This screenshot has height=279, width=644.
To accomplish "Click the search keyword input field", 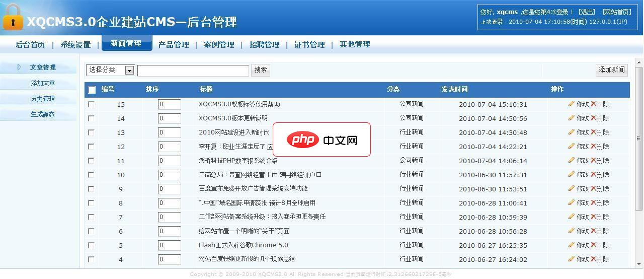I will [x=193, y=70].
